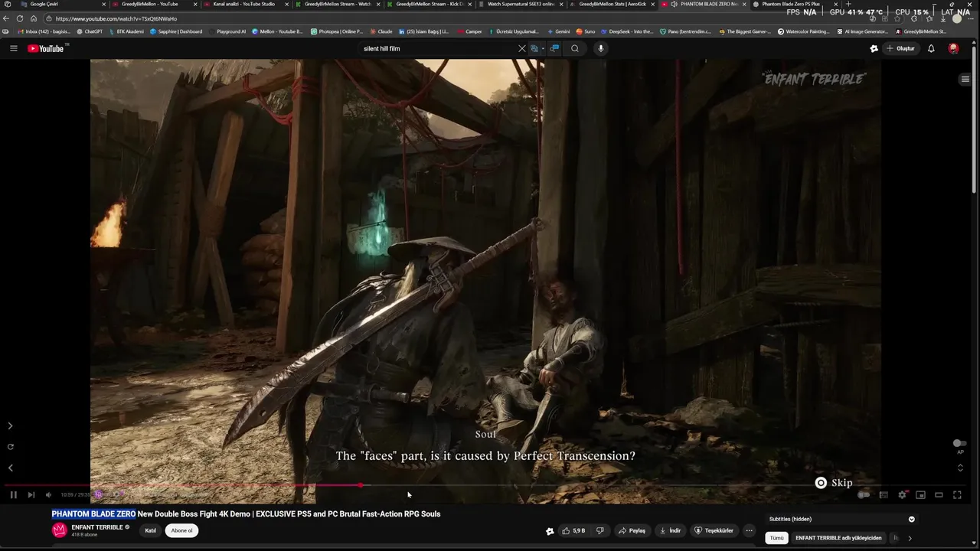This screenshot has height=551, width=980.
Task: Click the Oluştur create button
Action: (900, 48)
